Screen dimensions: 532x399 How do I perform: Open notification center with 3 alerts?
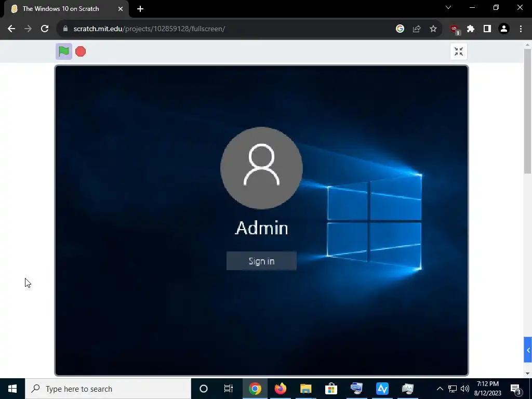tap(516, 389)
